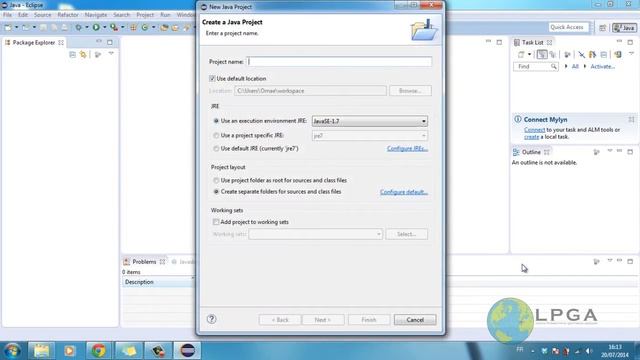Open the New Task dropdown arrow
Image resolution: width=640 pixels, height=360 pixels.
(529, 54)
